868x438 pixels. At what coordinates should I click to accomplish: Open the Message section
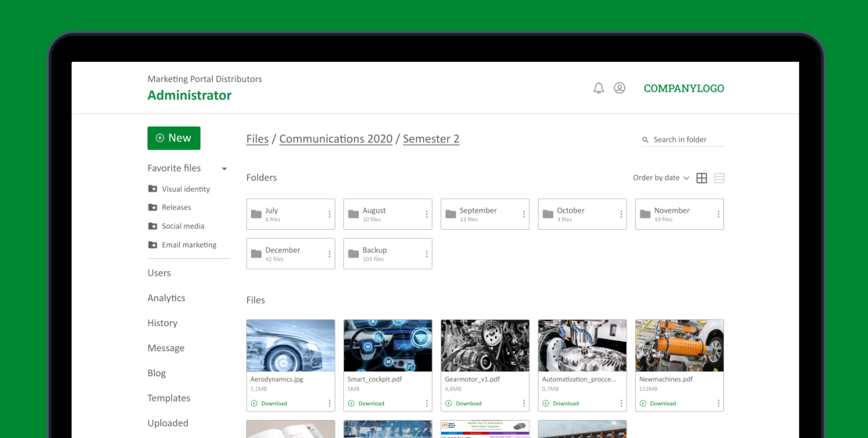[x=166, y=348]
